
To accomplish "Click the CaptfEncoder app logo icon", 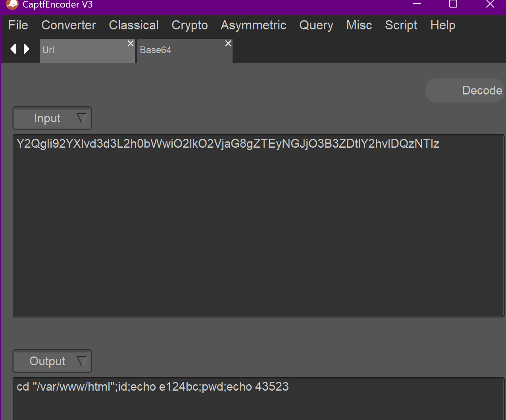I will point(12,4).
